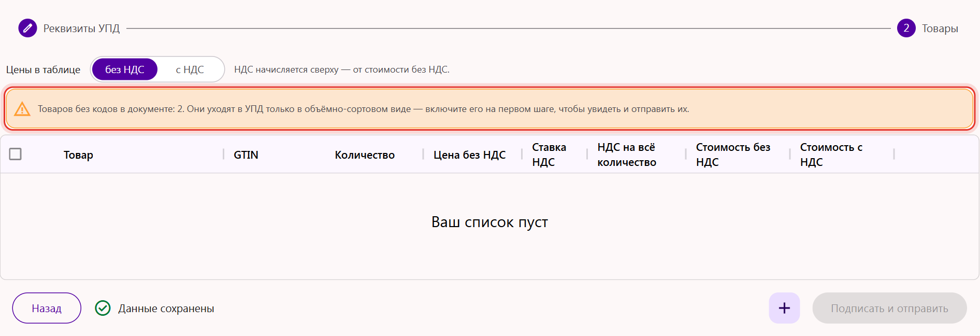Click the НДС на всё количество header
The height and width of the screenshot is (336, 980).
[x=627, y=155]
